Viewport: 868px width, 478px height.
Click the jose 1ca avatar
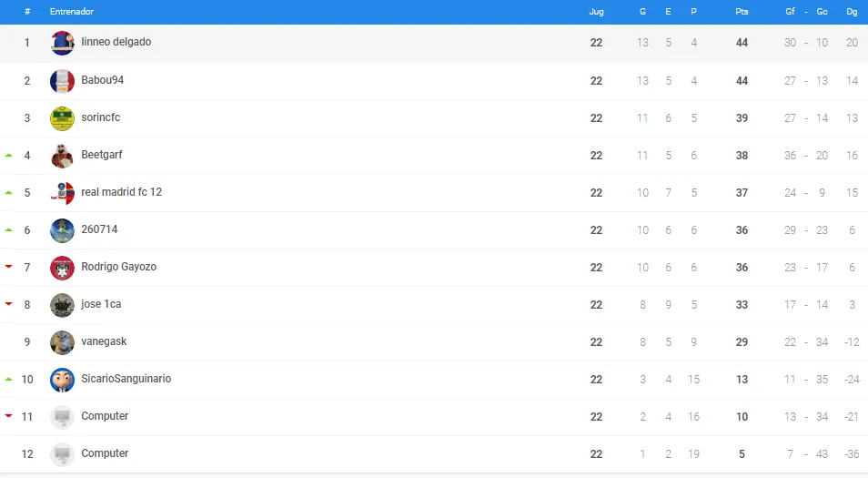62,305
